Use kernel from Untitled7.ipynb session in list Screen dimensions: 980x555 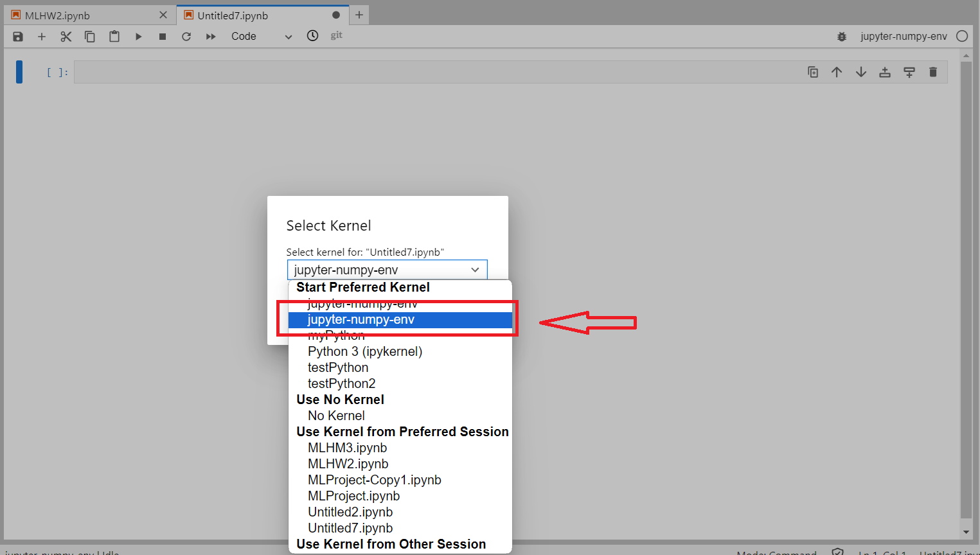tap(400, 528)
